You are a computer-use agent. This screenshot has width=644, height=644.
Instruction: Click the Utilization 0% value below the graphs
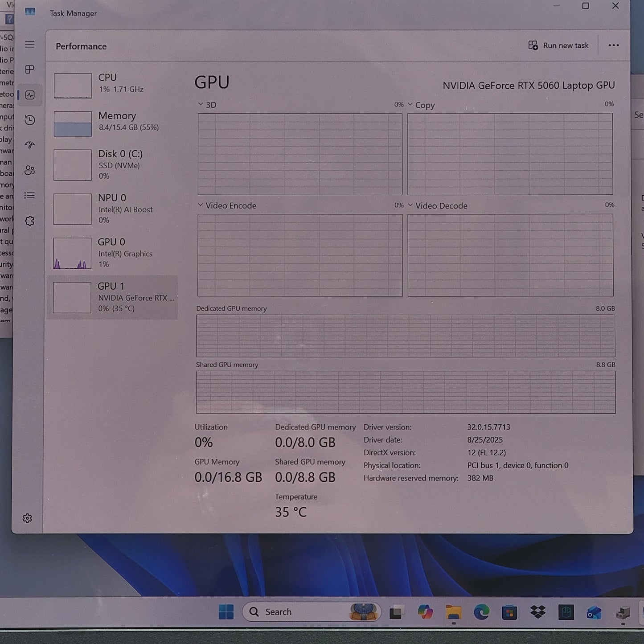coord(204,443)
